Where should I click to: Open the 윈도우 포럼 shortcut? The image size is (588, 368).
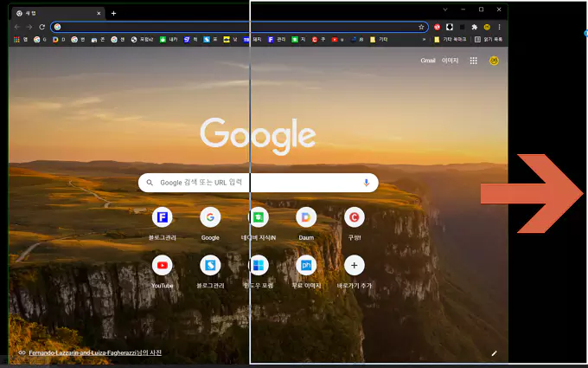258,272
